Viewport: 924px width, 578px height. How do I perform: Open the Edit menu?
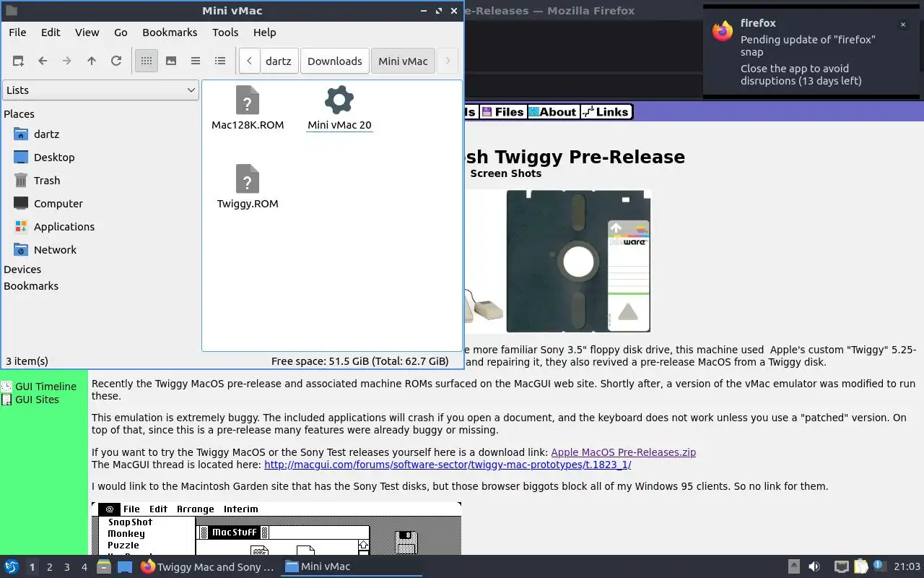(x=51, y=33)
